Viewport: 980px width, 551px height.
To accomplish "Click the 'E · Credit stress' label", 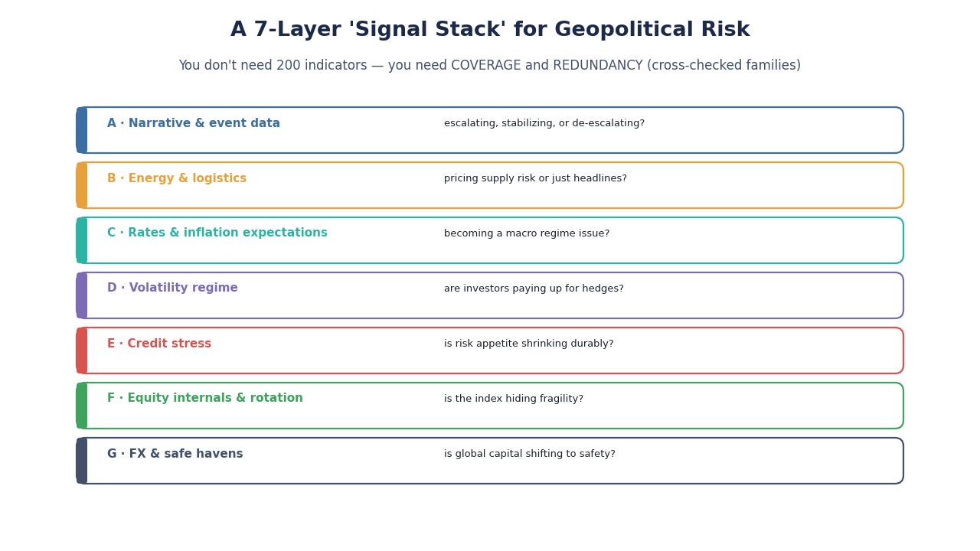I will 159,344.
